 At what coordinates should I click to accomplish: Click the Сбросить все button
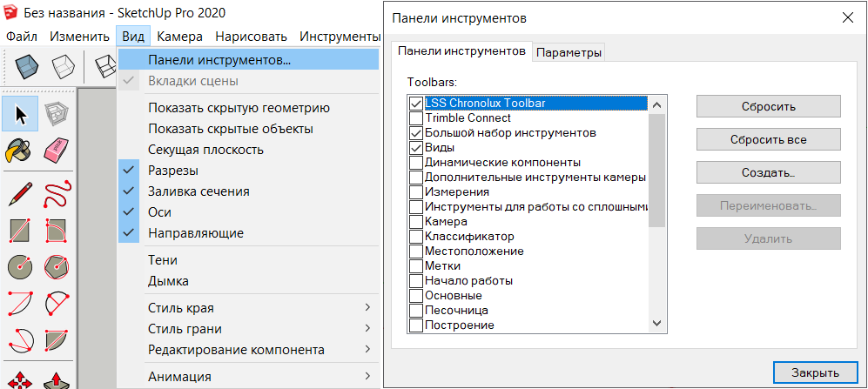click(769, 139)
